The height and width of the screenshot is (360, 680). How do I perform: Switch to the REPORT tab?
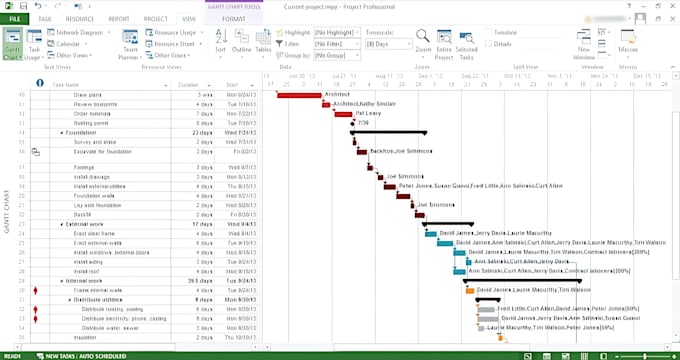tap(119, 19)
